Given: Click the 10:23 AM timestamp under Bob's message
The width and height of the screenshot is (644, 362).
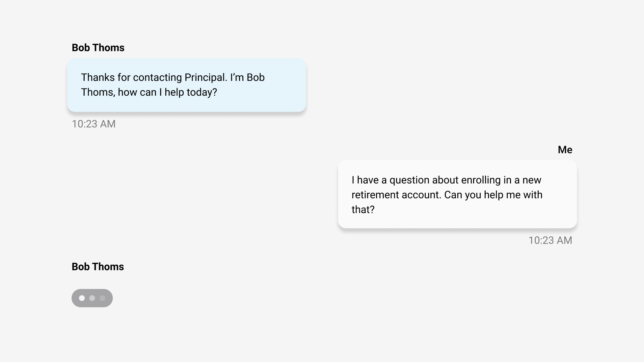Looking at the screenshot, I should click(94, 124).
